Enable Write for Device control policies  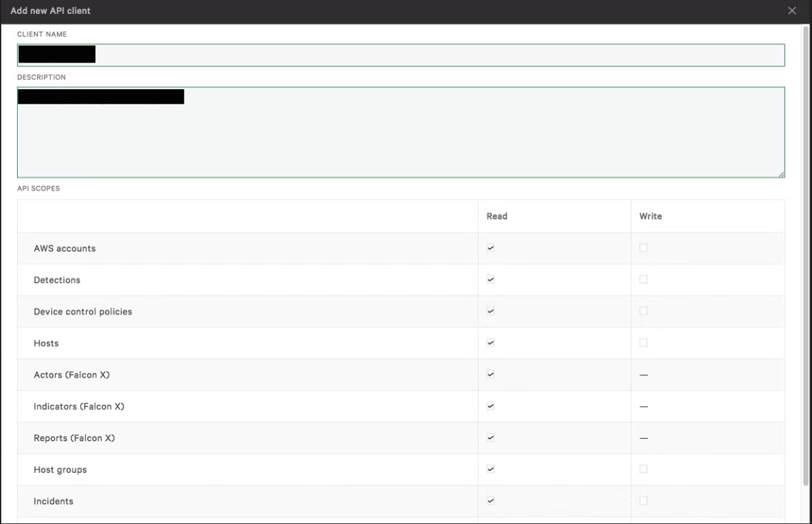(x=643, y=311)
